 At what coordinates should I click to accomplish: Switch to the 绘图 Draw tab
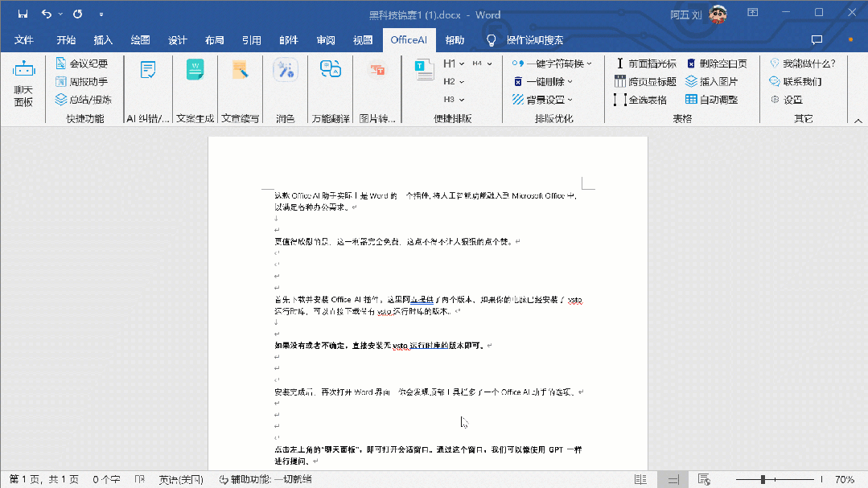[x=140, y=40]
